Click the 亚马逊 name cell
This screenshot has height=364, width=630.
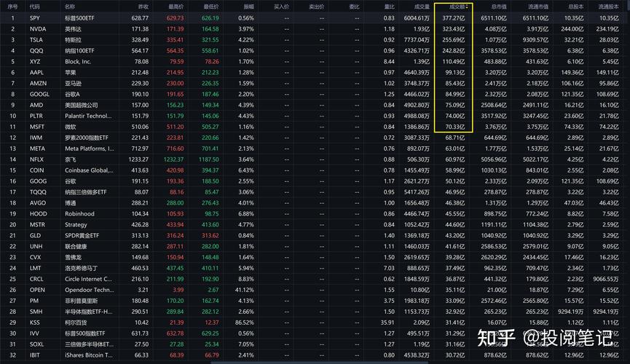pyautogui.click(x=73, y=83)
